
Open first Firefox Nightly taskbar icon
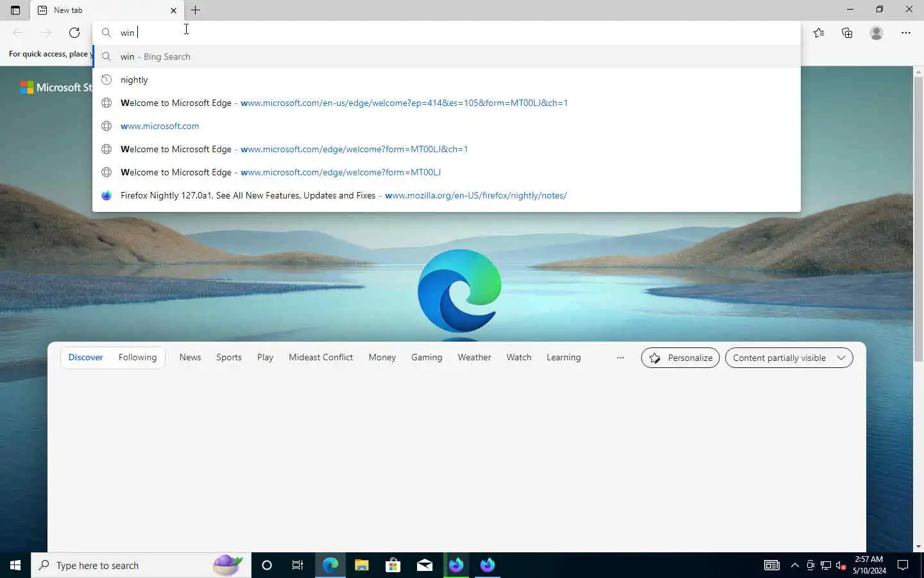tap(456, 565)
